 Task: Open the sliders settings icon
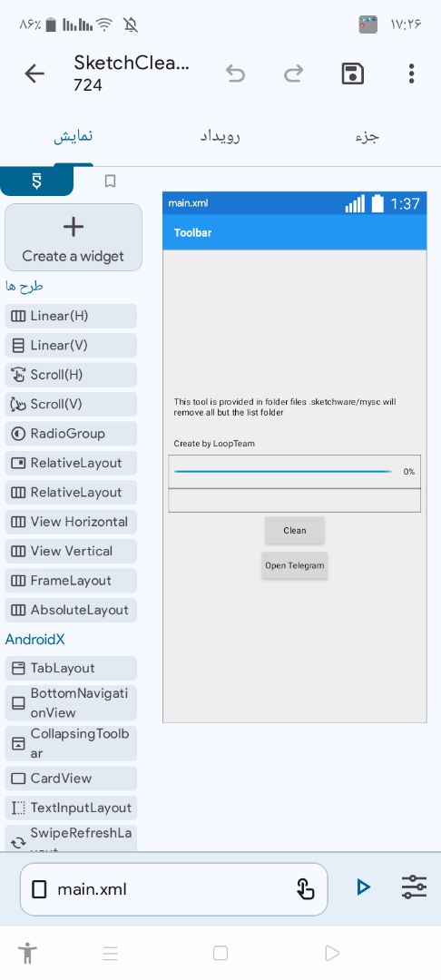click(x=414, y=887)
